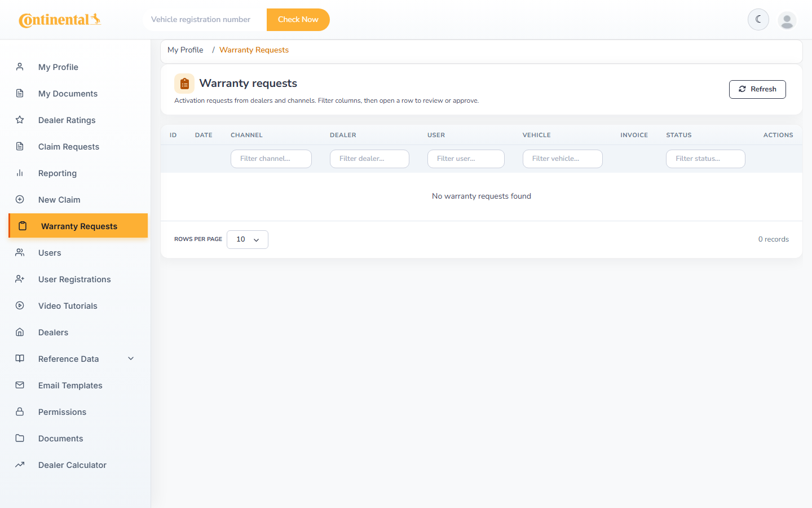Click the Email Templates envelope icon

(20, 385)
